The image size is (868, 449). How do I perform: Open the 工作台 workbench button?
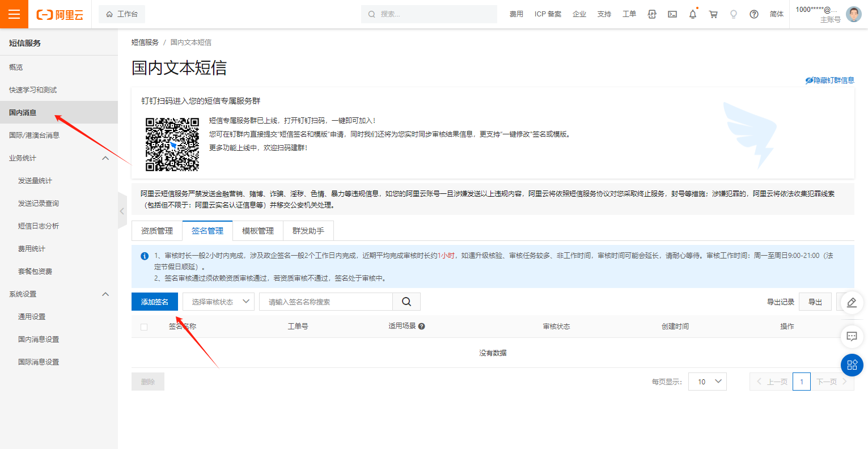point(122,14)
